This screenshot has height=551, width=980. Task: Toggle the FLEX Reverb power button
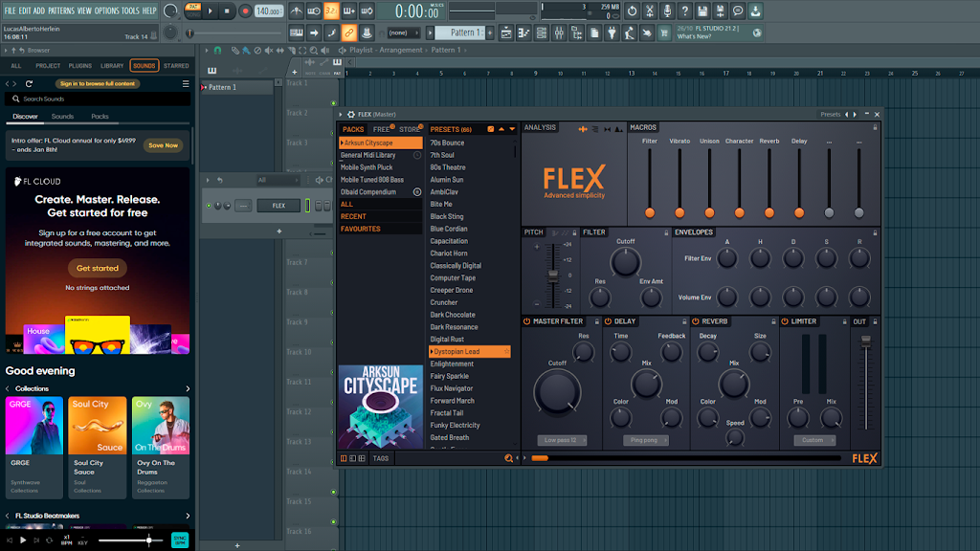(x=696, y=321)
